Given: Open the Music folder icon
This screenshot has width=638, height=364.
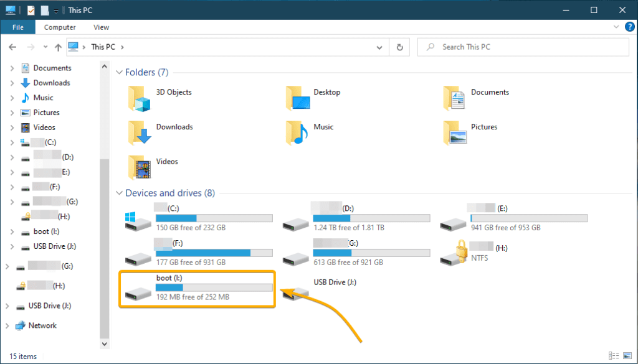Looking at the screenshot, I should coord(297,133).
